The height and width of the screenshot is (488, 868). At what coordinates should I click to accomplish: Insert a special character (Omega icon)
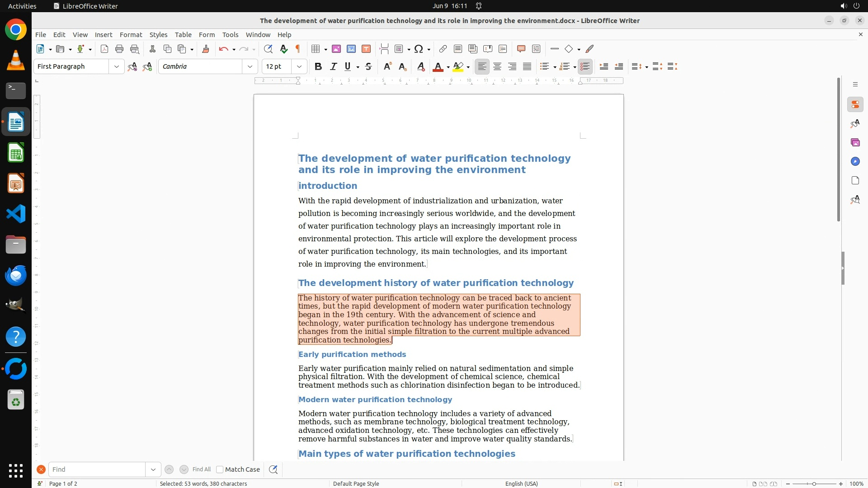419,49
